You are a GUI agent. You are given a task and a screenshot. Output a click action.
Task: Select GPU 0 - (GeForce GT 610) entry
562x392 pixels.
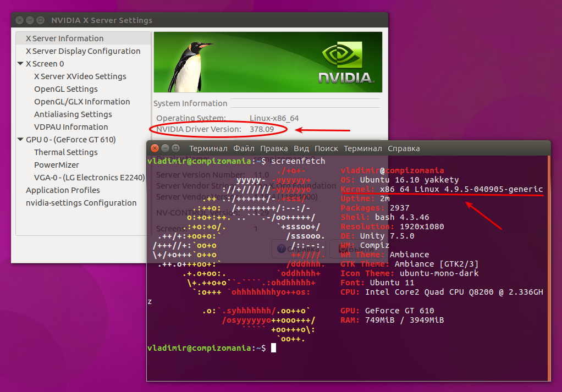[70, 140]
